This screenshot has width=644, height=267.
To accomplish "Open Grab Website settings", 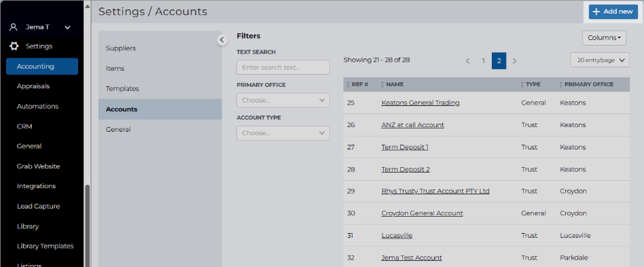I will (38, 166).
